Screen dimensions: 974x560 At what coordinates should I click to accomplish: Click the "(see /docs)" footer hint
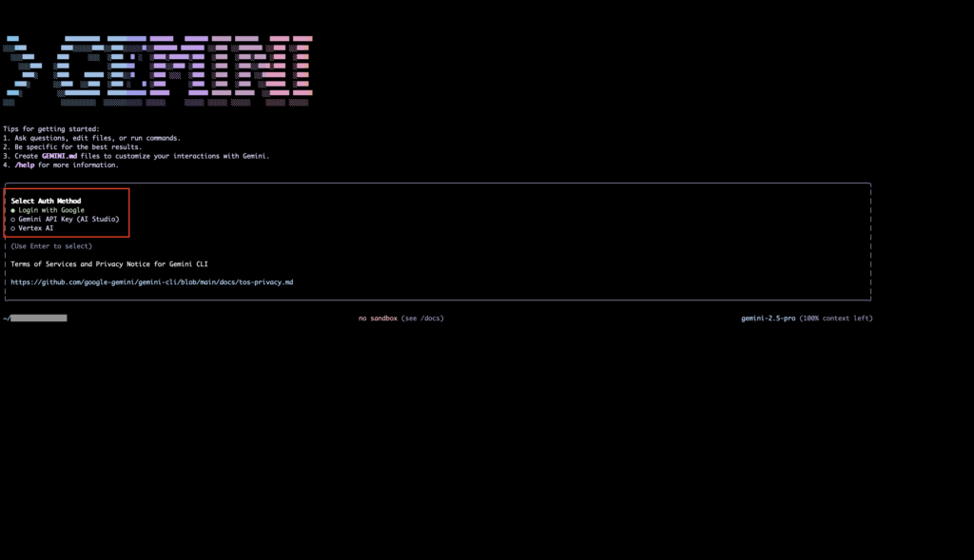pos(422,318)
